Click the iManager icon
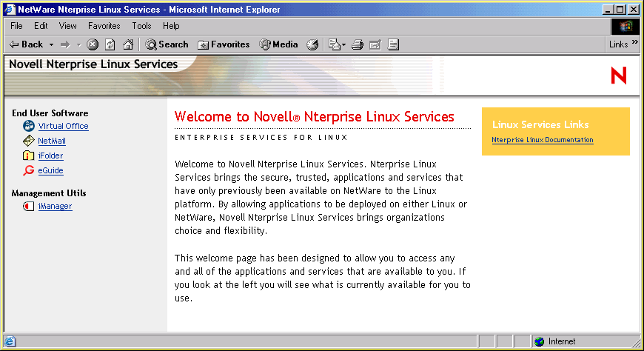The width and height of the screenshot is (644, 351). tap(28, 206)
